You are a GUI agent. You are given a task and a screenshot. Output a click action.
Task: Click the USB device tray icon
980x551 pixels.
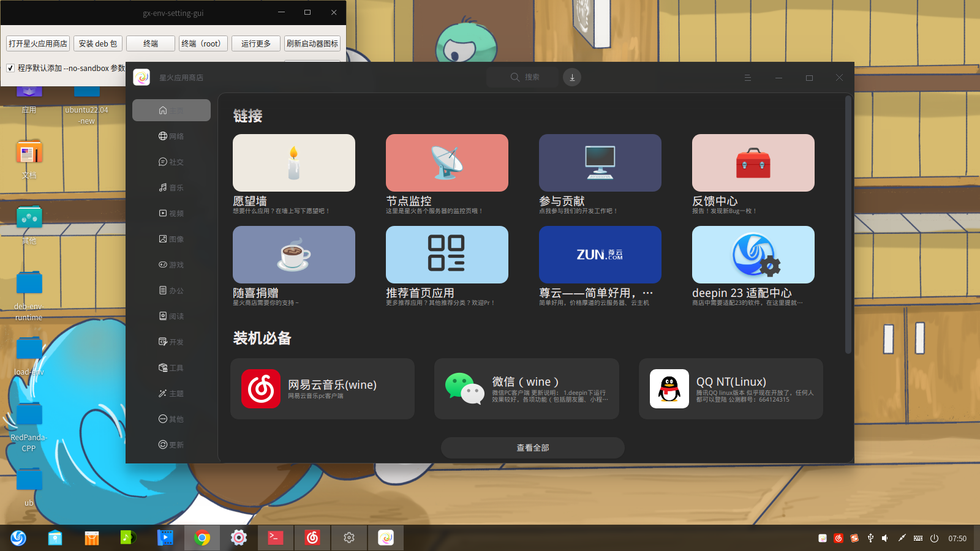point(870,538)
